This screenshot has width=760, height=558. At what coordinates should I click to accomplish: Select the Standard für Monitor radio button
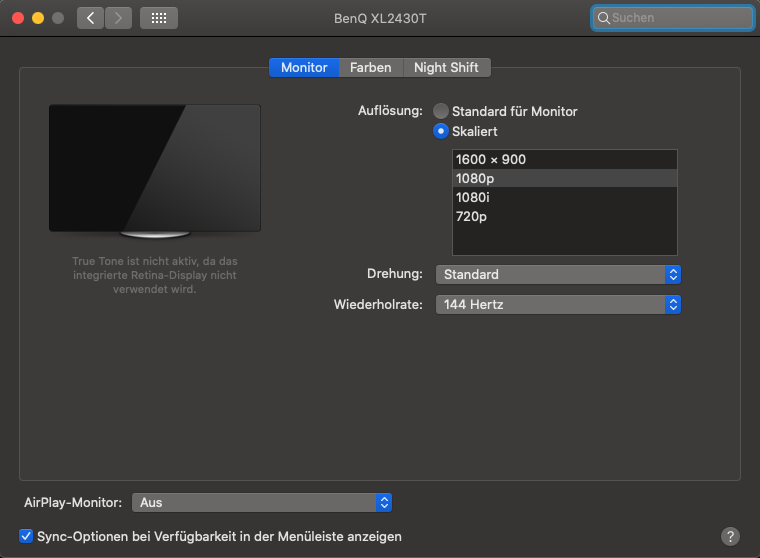441,111
